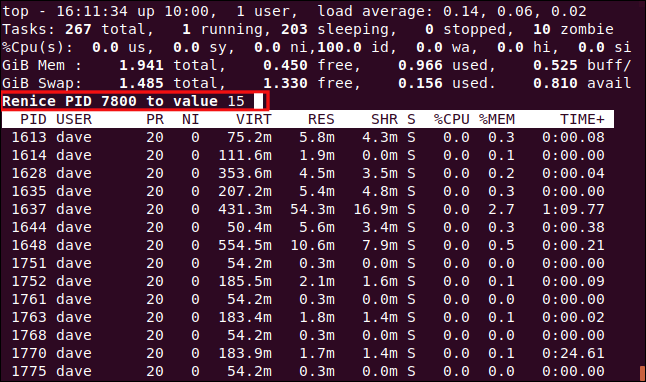The image size is (646, 382).
Task: Click the 0.450 free memory value
Action: [x=285, y=65]
